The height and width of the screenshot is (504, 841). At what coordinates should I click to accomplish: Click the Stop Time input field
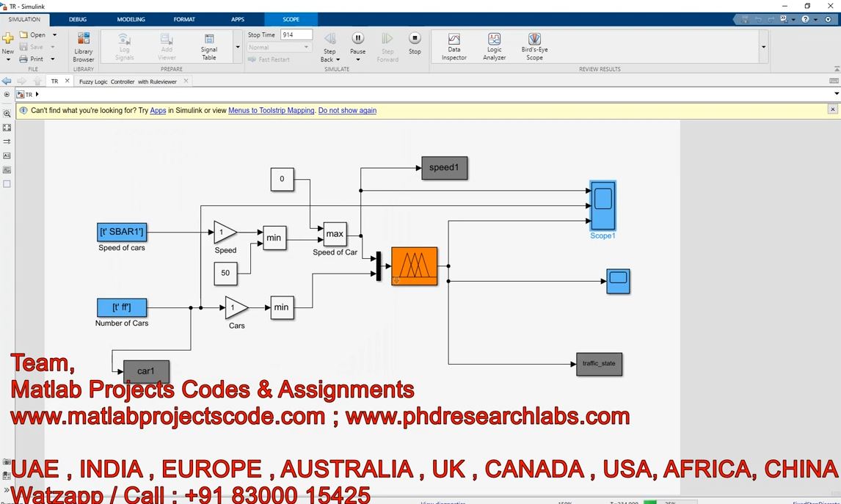296,35
